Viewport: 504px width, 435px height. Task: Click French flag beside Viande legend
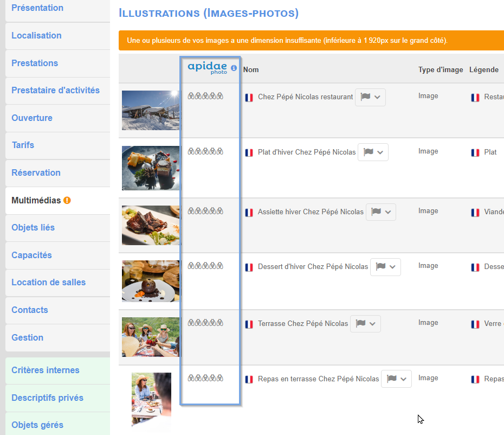(475, 213)
